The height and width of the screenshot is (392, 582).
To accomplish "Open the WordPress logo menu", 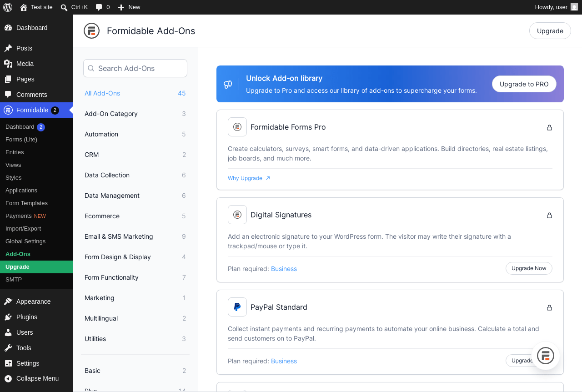I will coord(8,7).
